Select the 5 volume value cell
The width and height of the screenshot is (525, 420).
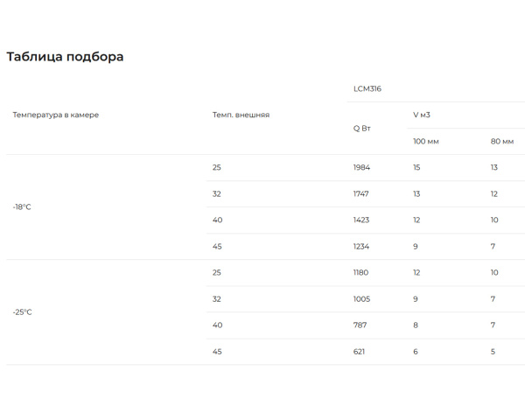(493, 351)
